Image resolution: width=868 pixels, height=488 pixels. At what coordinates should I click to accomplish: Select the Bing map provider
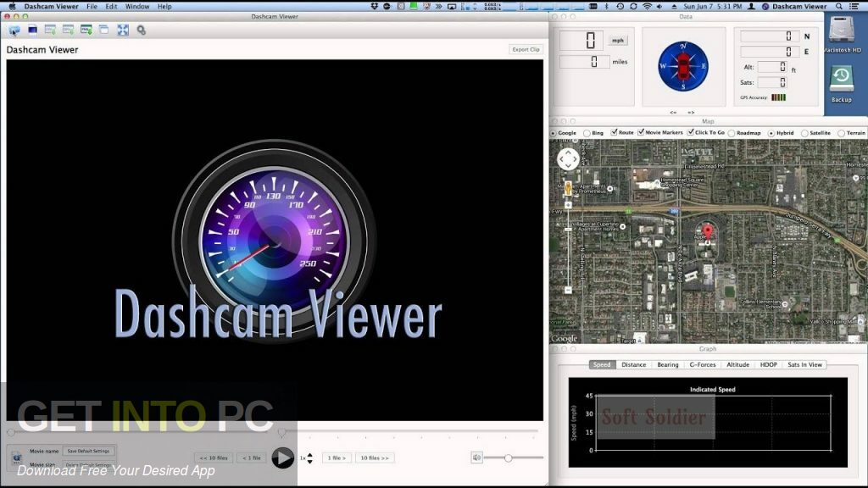(x=587, y=133)
